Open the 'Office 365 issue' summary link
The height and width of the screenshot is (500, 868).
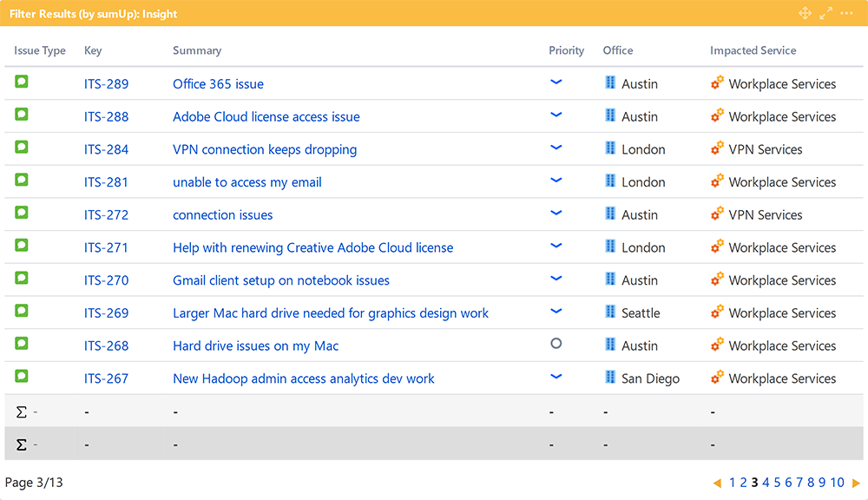(218, 84)
